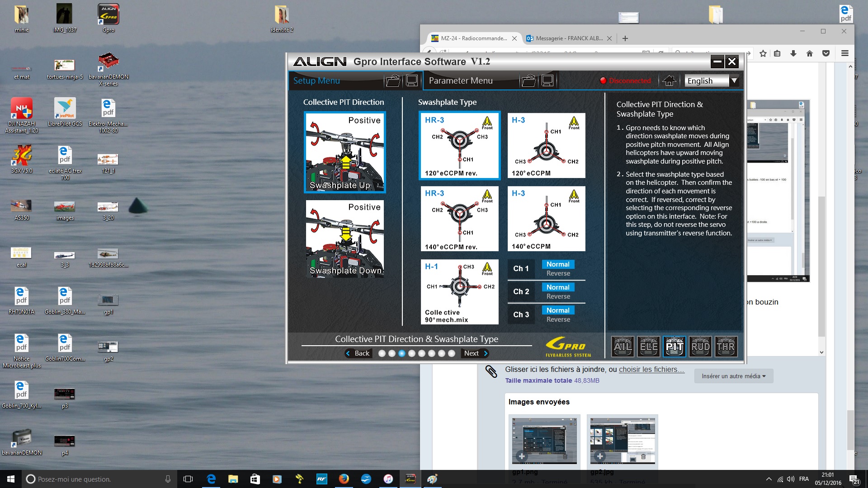Open a new browser tab

625,38
